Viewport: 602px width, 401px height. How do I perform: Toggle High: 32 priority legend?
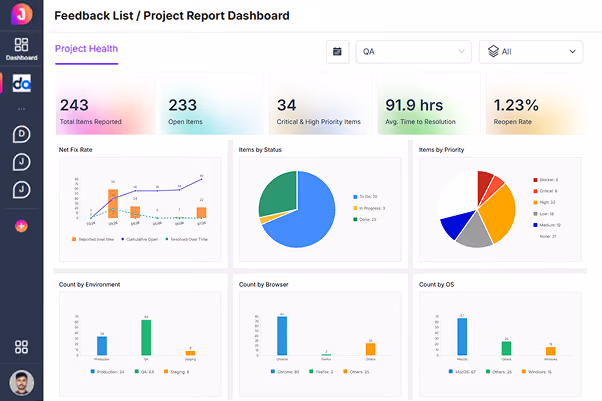[x=544, y=202]
